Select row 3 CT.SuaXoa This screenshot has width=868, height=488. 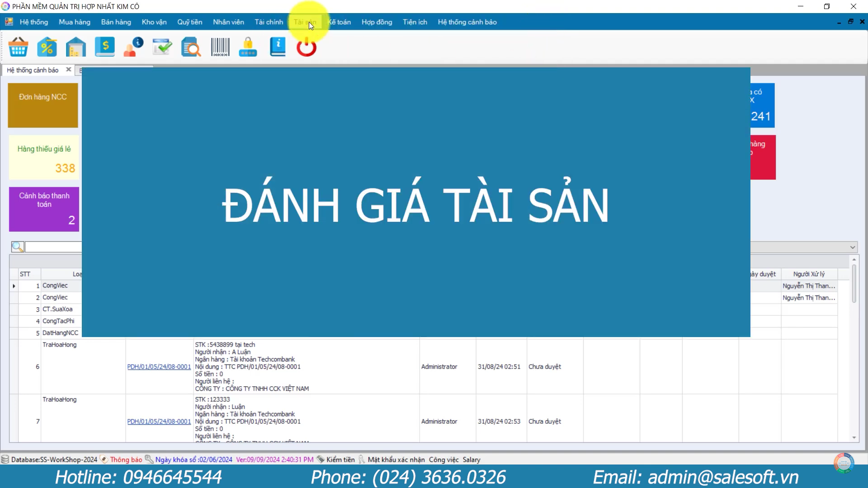[x=57, y=309]
